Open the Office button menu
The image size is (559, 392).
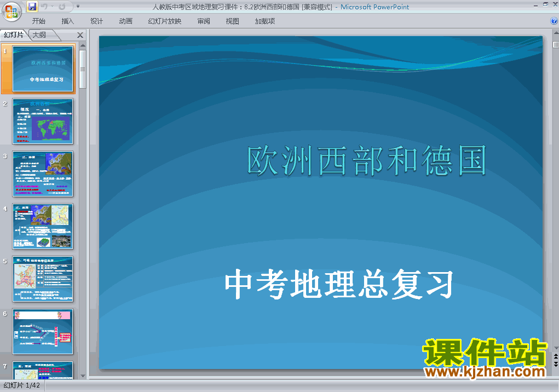(11, 11)
